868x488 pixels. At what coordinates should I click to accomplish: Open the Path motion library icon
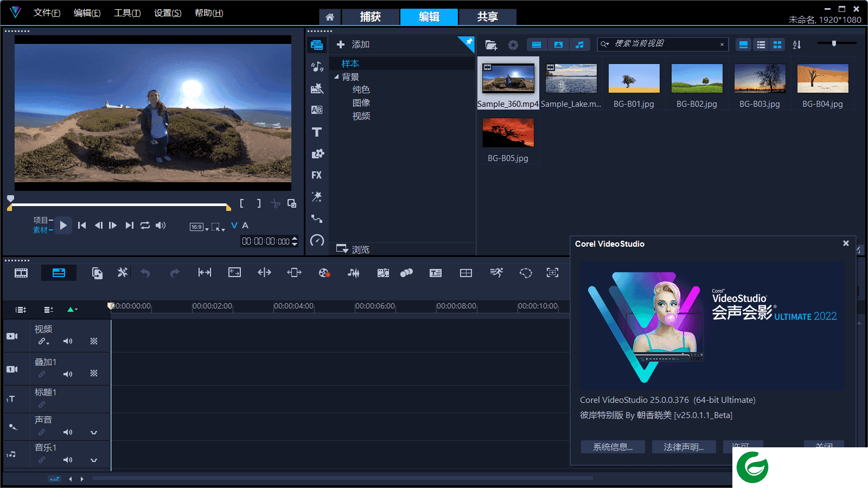click(x=317, y=219)
